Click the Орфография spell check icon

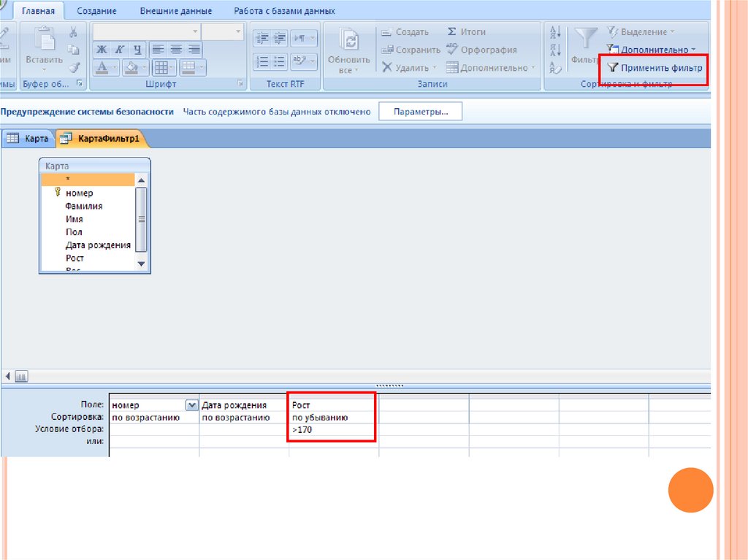(451, 50)
